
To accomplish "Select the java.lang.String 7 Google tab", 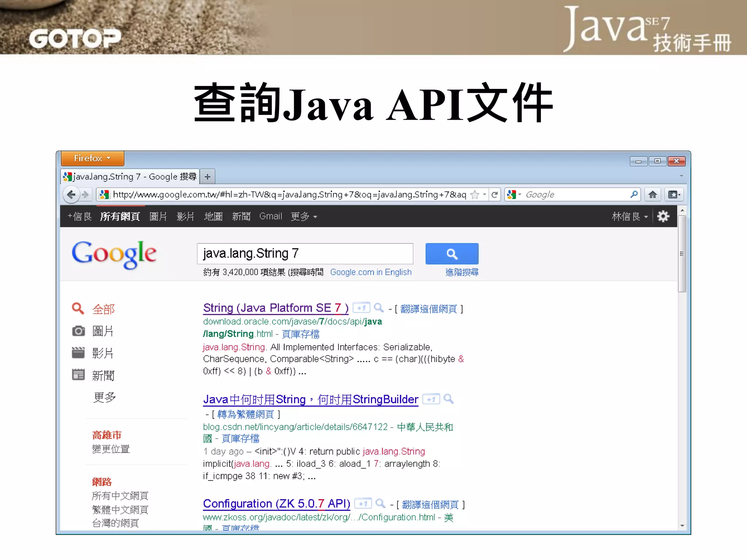I will 130,177.
